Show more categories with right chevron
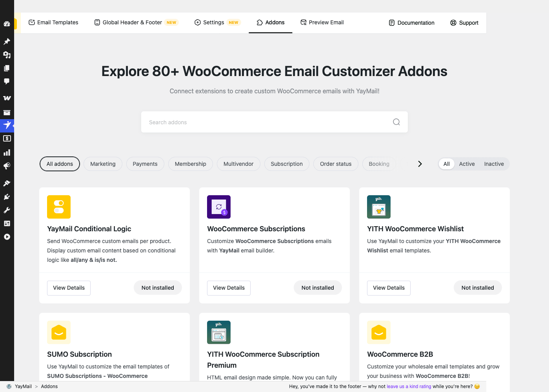Viewport: 549px width, 392px height. pos(420,164)
